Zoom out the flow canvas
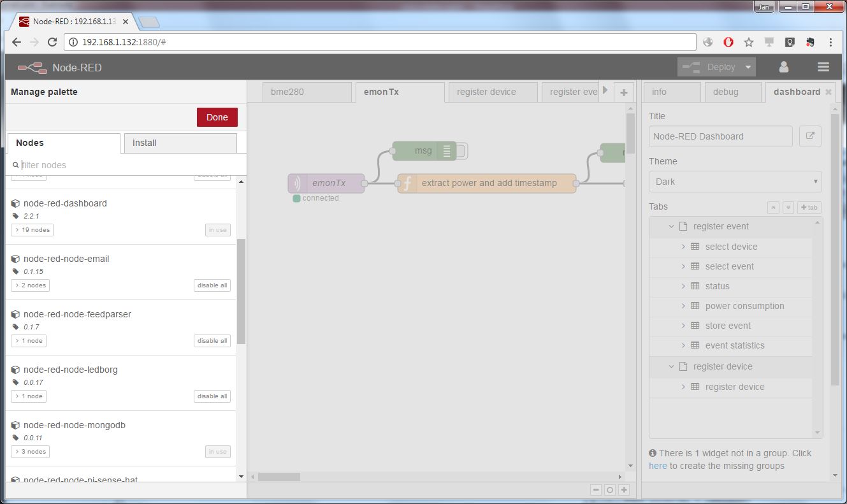847x504 pixels. coord(596,490)
